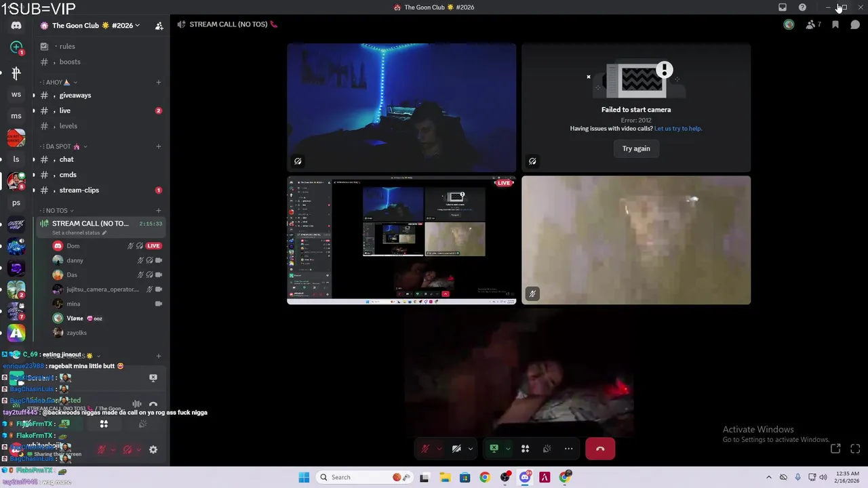Collapse the DA SPOT channel category
The height and width of the screenshot is (488, 868).
click(x=63, y=146)
